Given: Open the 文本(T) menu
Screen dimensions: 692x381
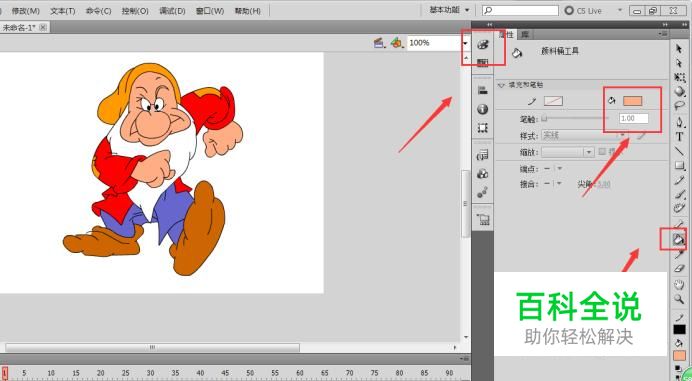Looking at the screenshot, I should point(62,11).
